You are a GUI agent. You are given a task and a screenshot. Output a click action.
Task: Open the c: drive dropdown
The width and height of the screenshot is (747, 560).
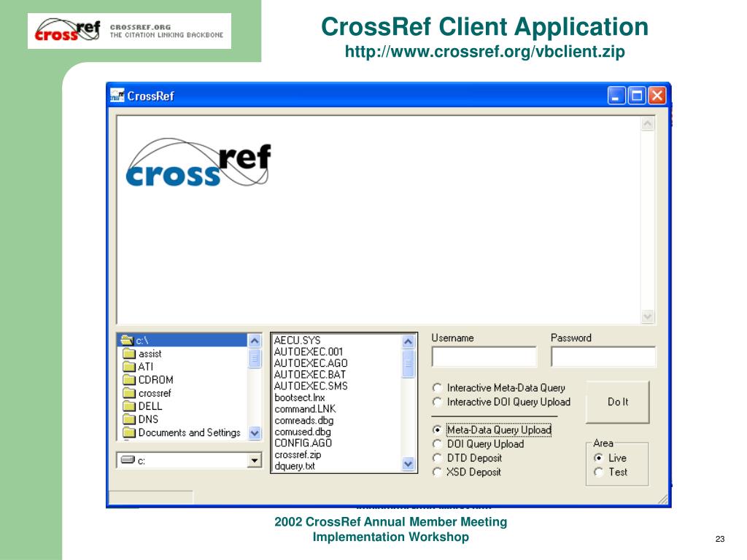(255, 461)
